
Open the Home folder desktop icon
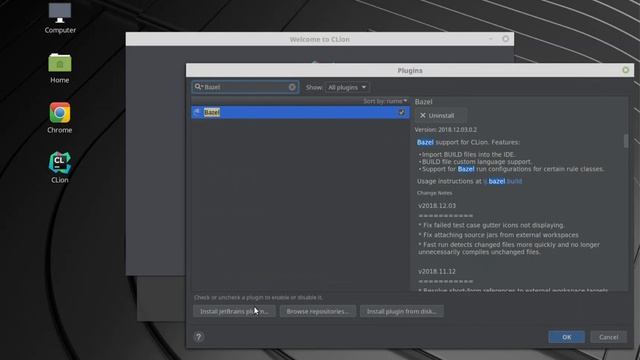click(x=60, y=68)
